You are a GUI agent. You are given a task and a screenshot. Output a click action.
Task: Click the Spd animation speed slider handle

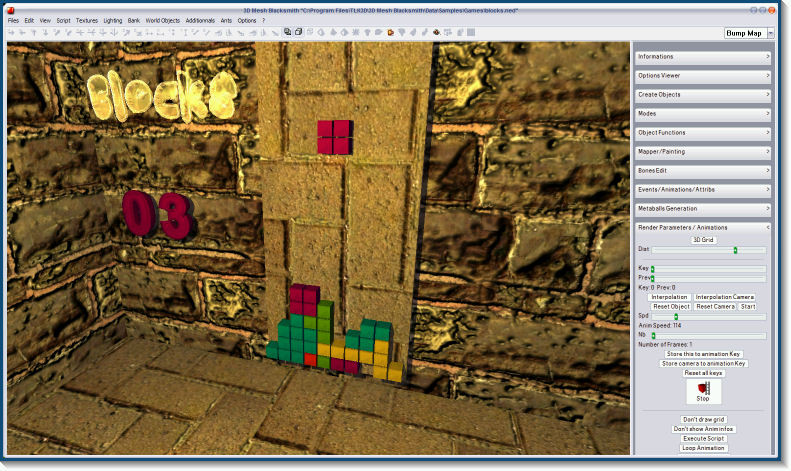676,317
